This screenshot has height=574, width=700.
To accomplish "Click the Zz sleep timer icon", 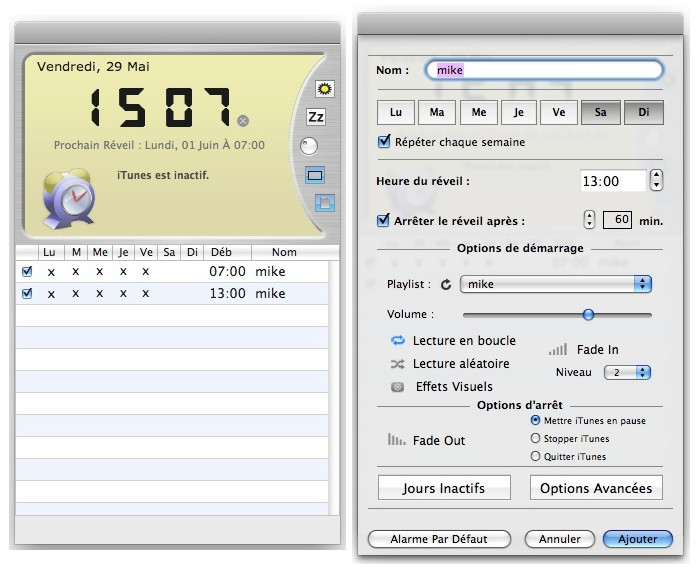I will pyautogui.click(x=316, y=117).
